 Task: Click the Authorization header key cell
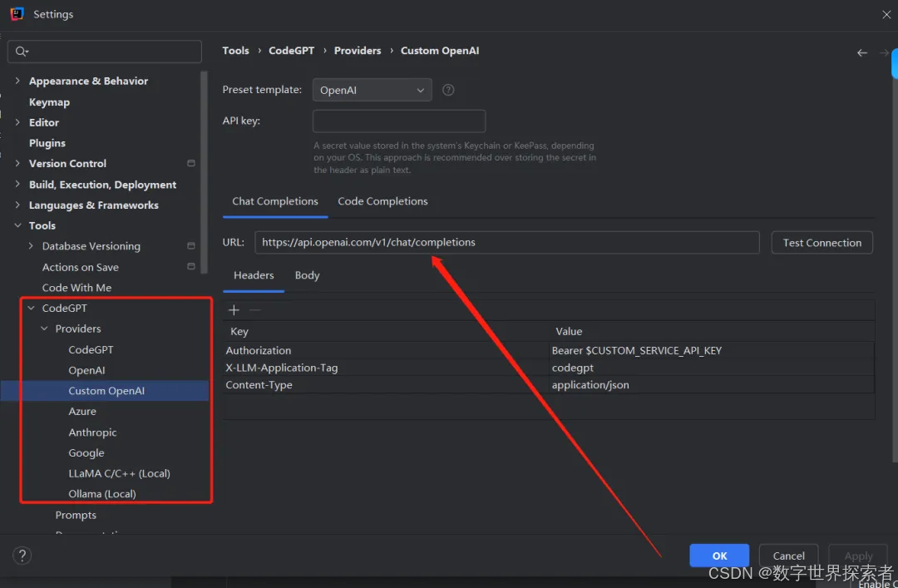[386, 350]
